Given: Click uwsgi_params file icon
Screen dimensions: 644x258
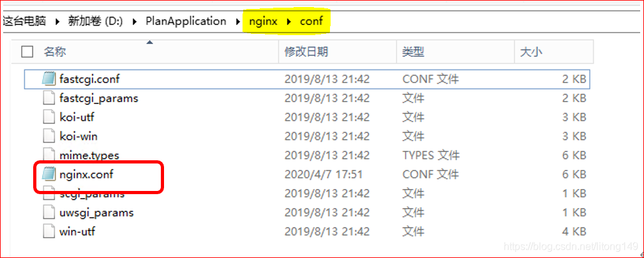Looking at the screenshot, I should tap(49, 213).
